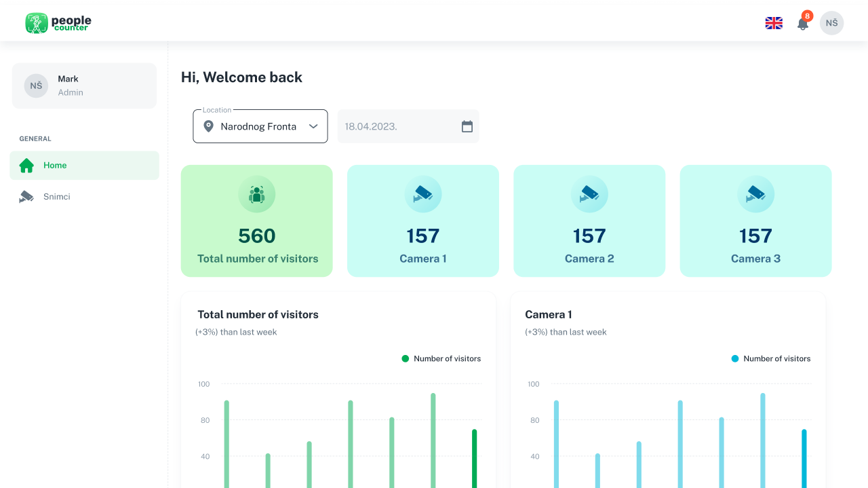The height and width of the screenshot is (488, 868).
Task: Open language selector UK flag
Action: pyautogui.click(x=774, y=23)
